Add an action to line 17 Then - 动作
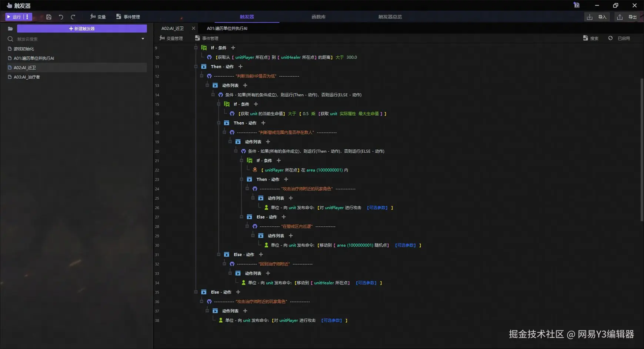 pos(263,123)
